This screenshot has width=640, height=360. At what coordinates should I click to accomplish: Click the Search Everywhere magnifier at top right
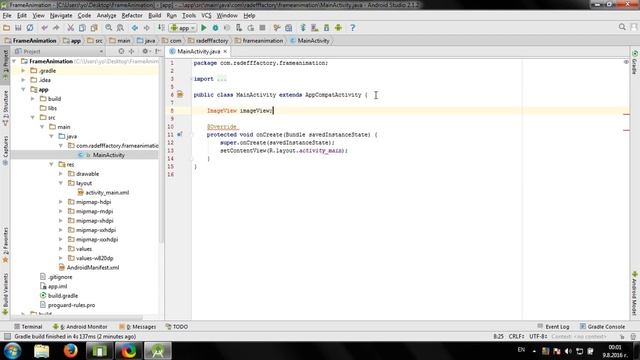point(622,27)
